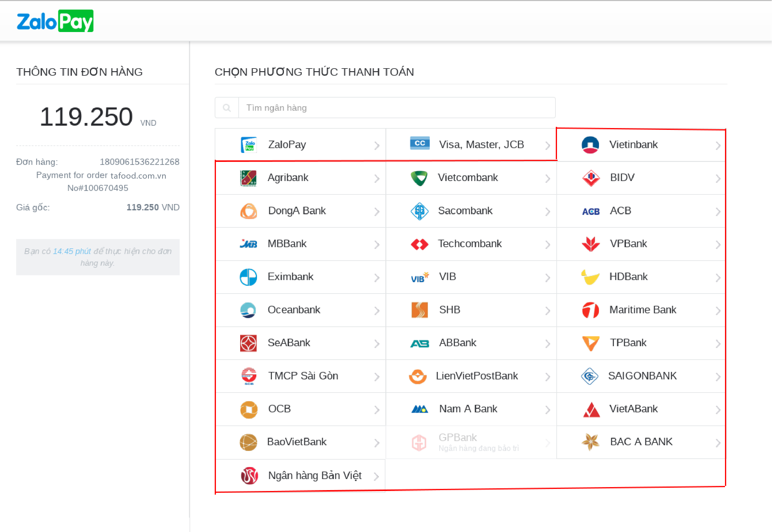Viewport: 772px width, 532px height.
Task: Expand the Vietinbank row arrow
Action: click(x=718, y=146)
